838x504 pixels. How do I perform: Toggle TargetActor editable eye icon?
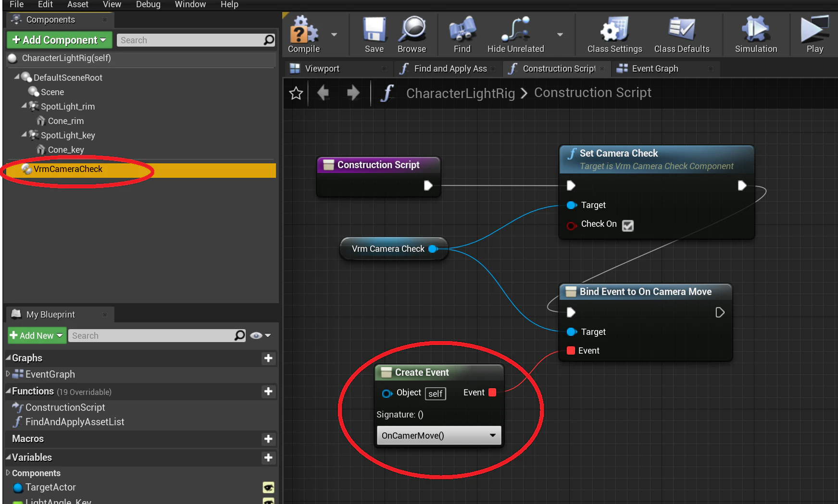coord(268,488)
